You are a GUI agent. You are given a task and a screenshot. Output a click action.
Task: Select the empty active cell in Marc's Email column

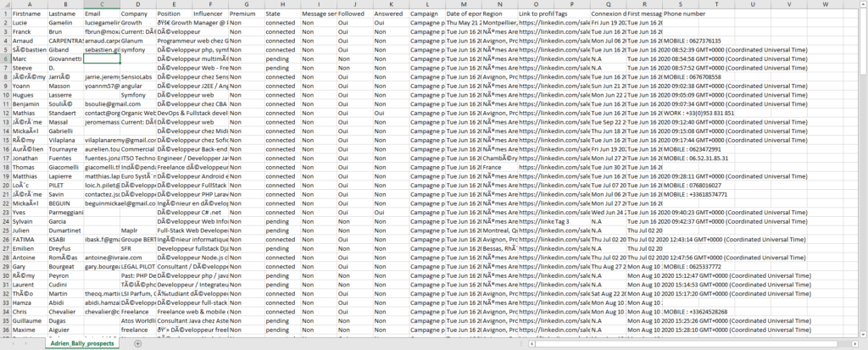point(103,59)
